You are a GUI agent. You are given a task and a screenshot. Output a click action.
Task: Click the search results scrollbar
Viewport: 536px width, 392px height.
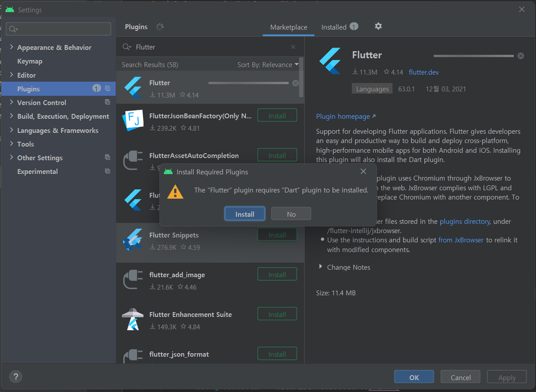click(302, 77)
